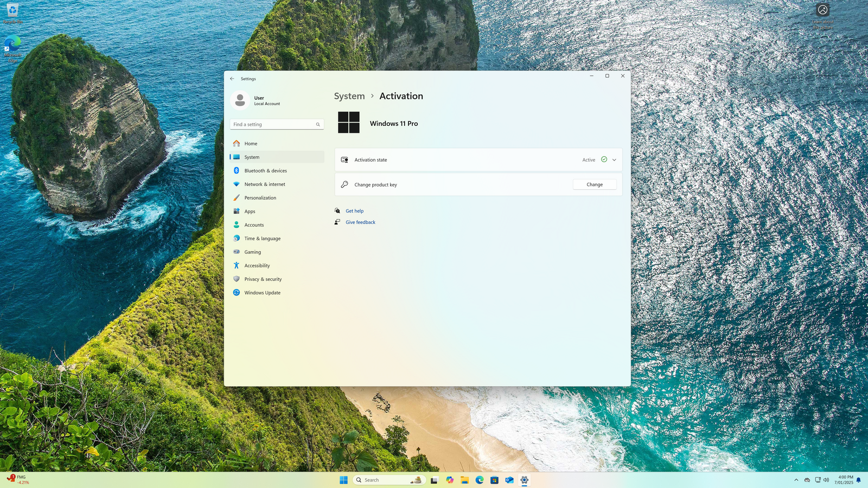Go back using the Settings back arrow
This screenshot has width=868, height=488.
[232, 79]
